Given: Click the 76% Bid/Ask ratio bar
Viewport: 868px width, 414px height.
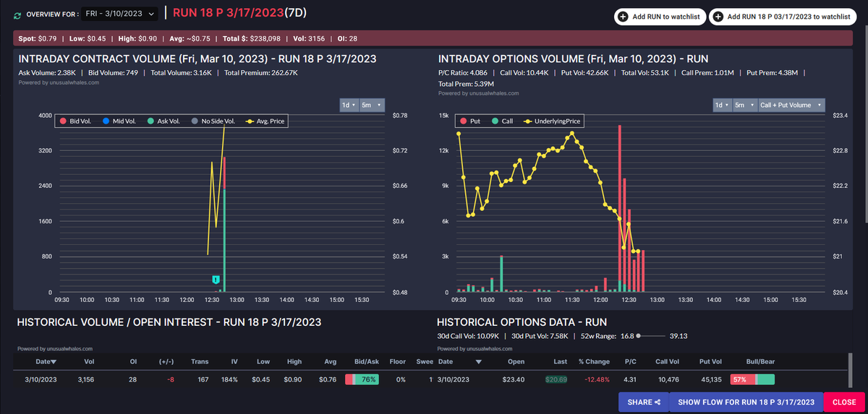Looking at the screenshot, I should pos(362,379).
